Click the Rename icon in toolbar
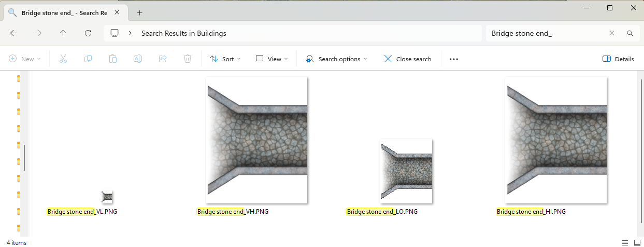The height and width of the screenshot is (247, 644). pyautogui.click(x=138, y=59)
